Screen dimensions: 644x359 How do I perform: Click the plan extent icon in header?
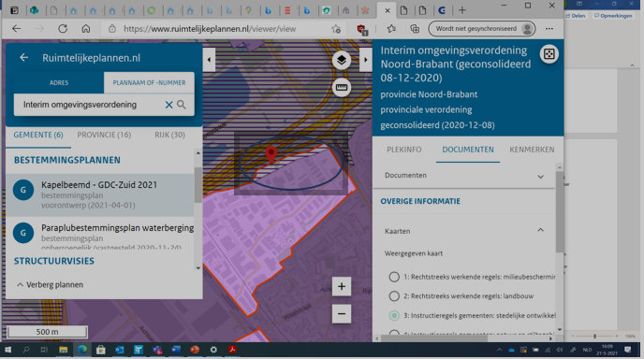pyautogui.click(x=549, y=54)
